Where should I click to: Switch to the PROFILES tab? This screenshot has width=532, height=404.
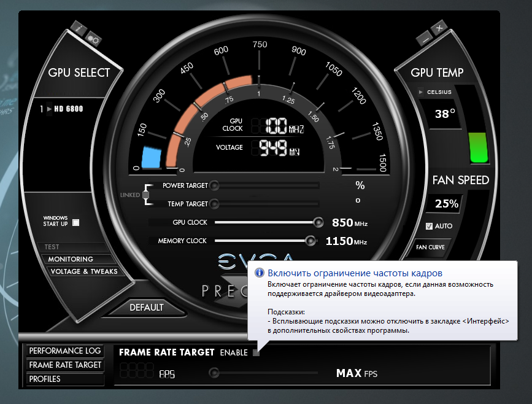(65, 379)
